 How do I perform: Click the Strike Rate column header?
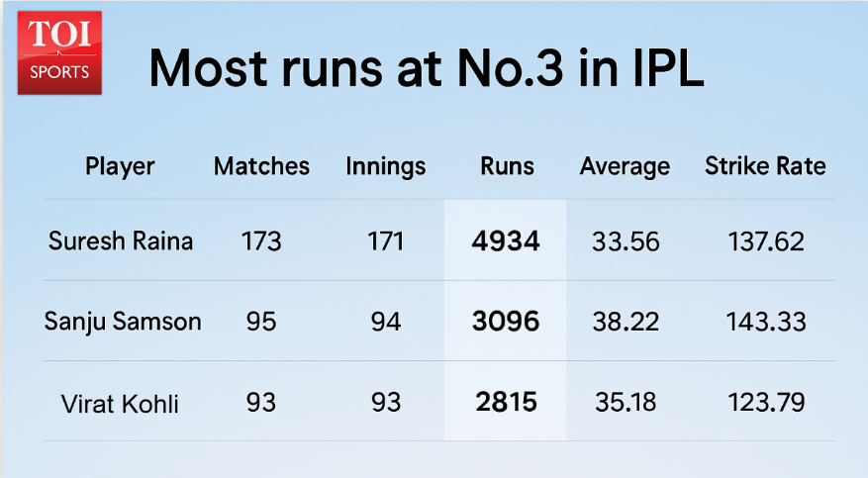coord(765,166)
